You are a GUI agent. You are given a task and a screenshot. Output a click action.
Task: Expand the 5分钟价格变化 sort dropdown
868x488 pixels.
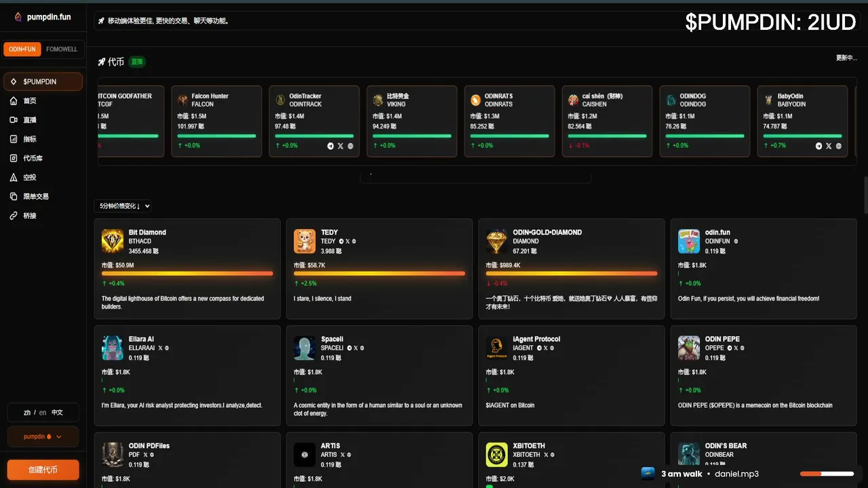(123, 206)
